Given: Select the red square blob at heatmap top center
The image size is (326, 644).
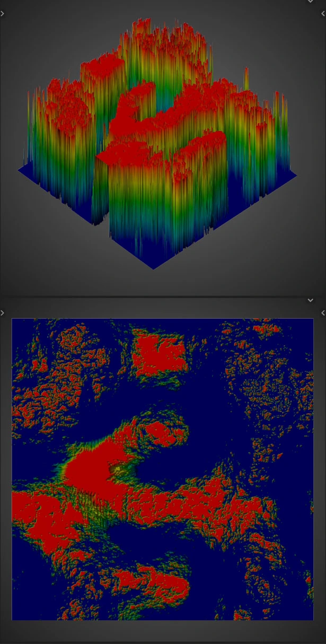Looking at the screenshot, I should click(x=159, y=352).
